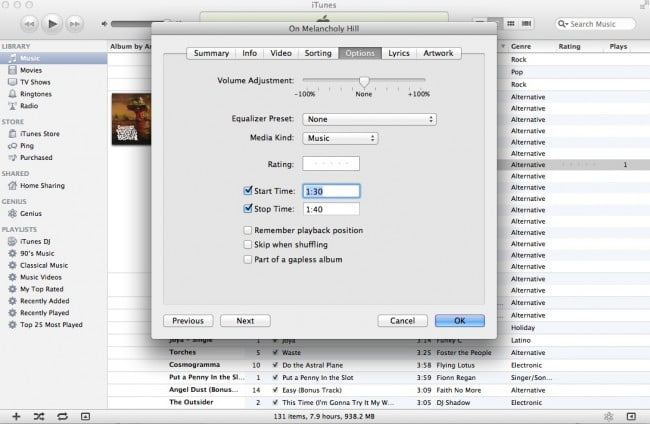The width and height of the screenshot is (650, 424).
Task: Switch to the Info tab
Action: (x=250, y=53)
